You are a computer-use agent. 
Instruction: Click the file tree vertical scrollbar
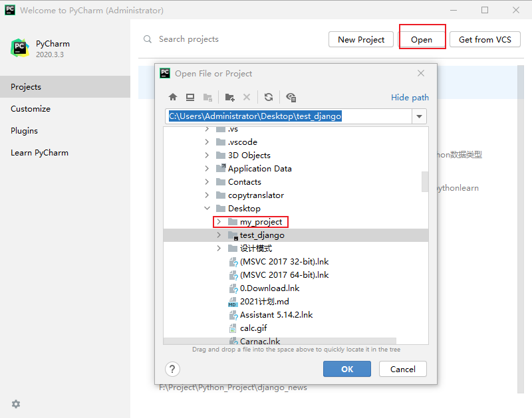tap(425, 181)
